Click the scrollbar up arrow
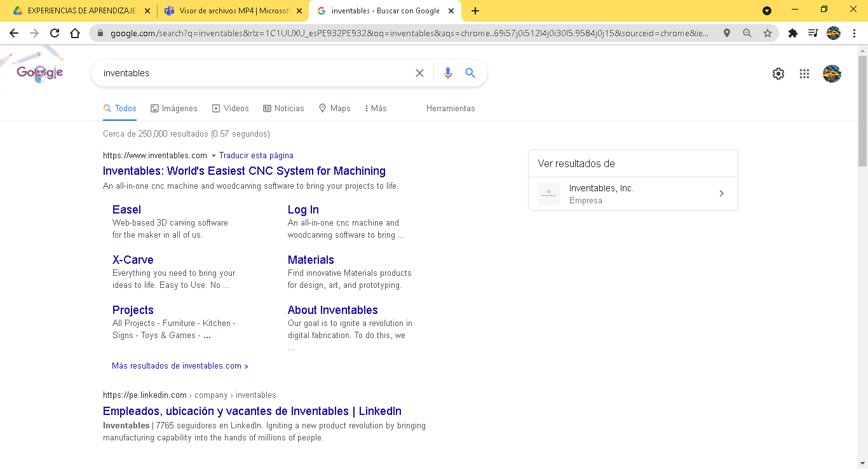 click(x=862, y=50)
